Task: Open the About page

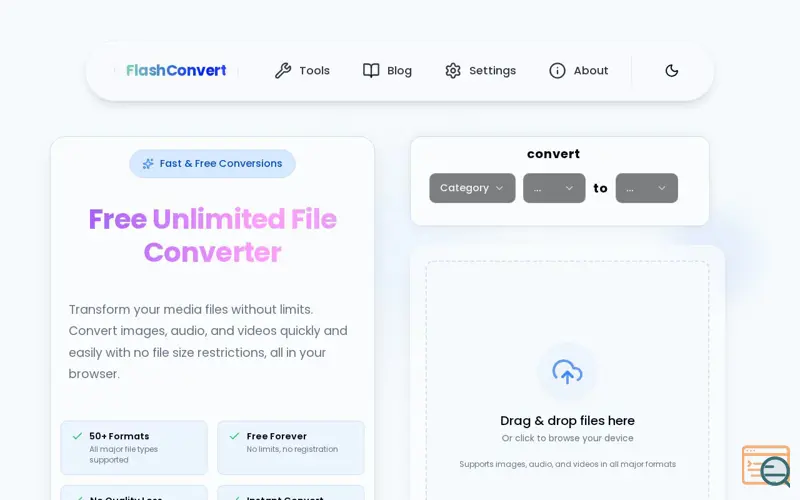Action: coord(579,70)
